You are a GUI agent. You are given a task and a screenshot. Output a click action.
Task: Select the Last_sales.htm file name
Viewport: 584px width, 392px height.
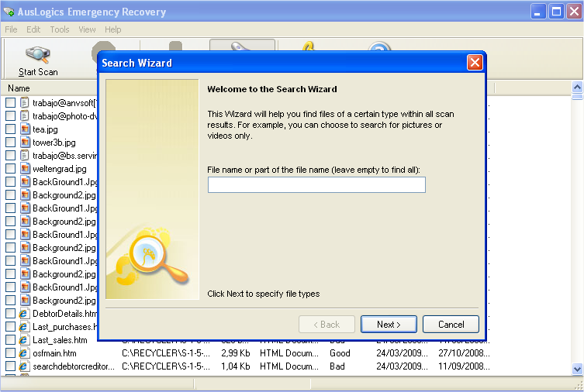[60, 340]
